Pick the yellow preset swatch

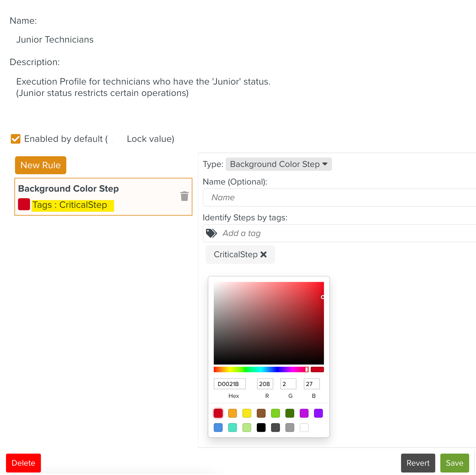click(x=247, y=413)
